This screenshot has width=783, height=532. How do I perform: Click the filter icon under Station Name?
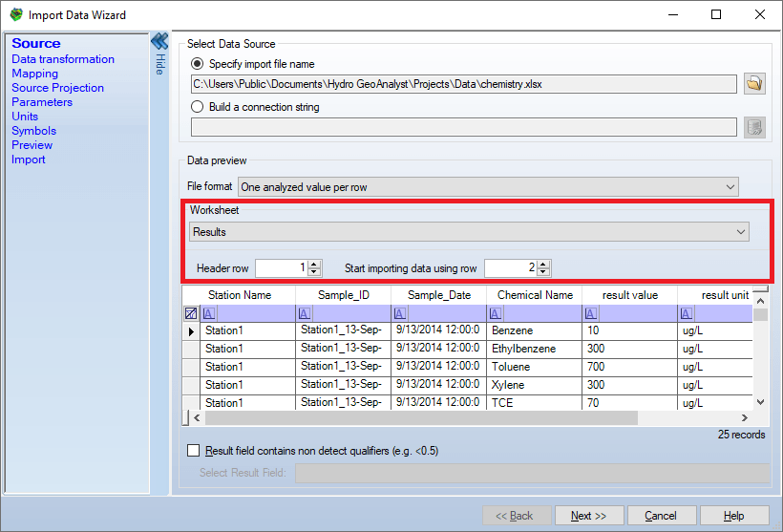[209, 313]
